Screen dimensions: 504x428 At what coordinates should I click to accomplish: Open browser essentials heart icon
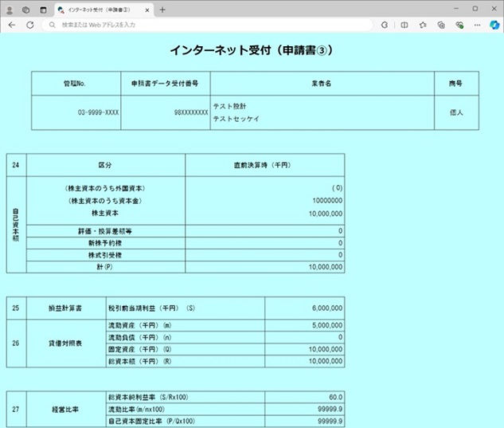click(x=459, y=25)
